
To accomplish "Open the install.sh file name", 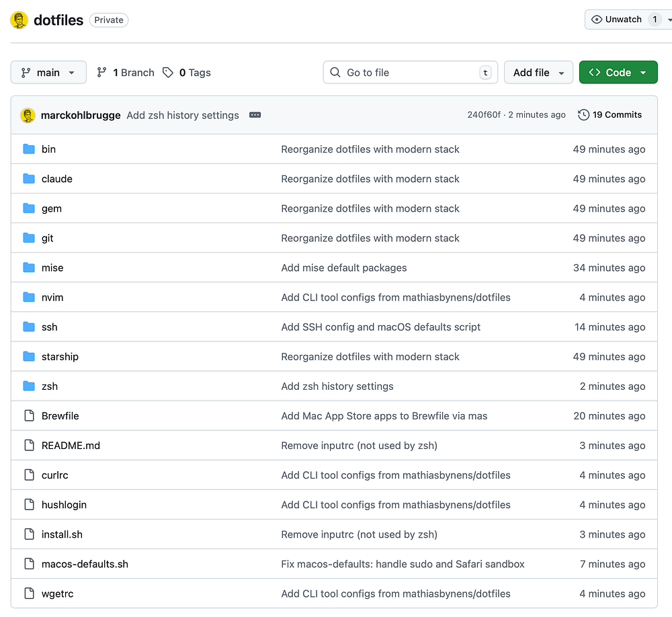I will tap(62, 534).
